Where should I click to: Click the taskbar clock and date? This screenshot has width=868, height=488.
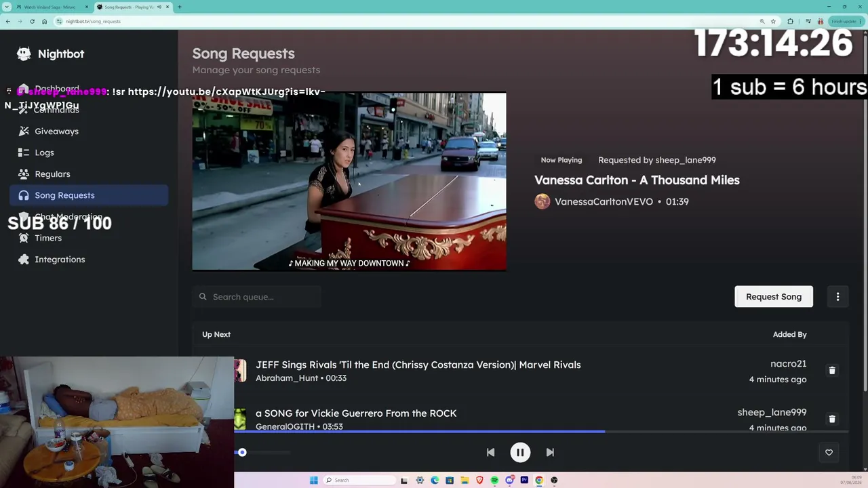pos(851,481)
